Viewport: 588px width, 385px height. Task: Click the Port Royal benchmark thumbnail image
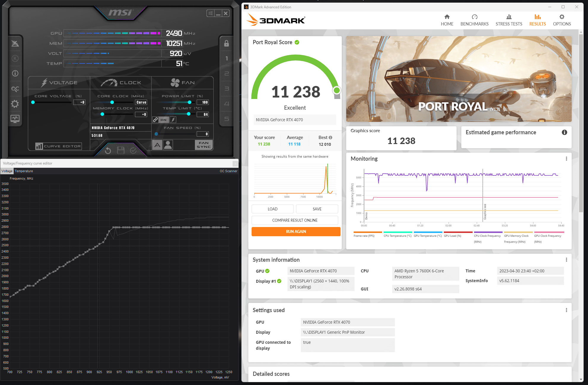tap(459, 79)
